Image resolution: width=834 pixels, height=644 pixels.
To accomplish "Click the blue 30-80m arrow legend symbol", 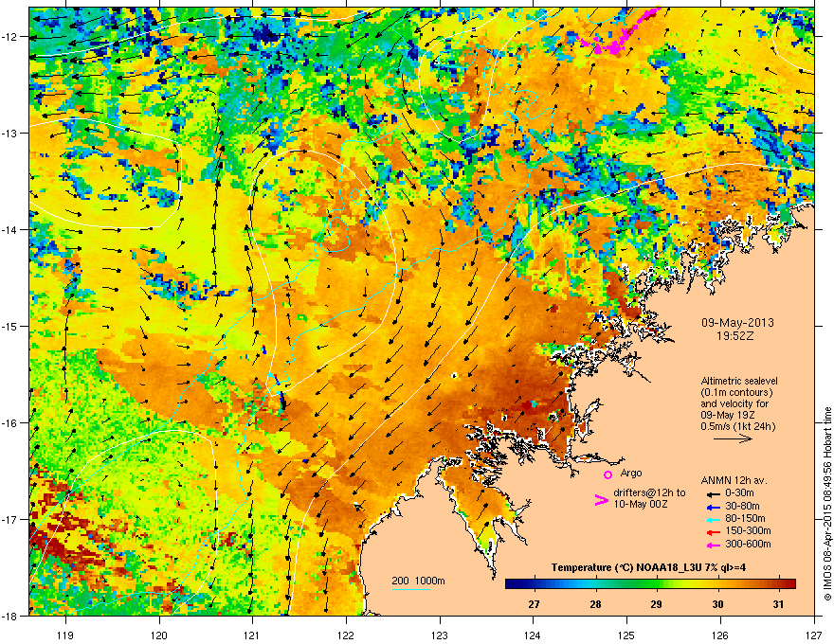I will [714, 507].
